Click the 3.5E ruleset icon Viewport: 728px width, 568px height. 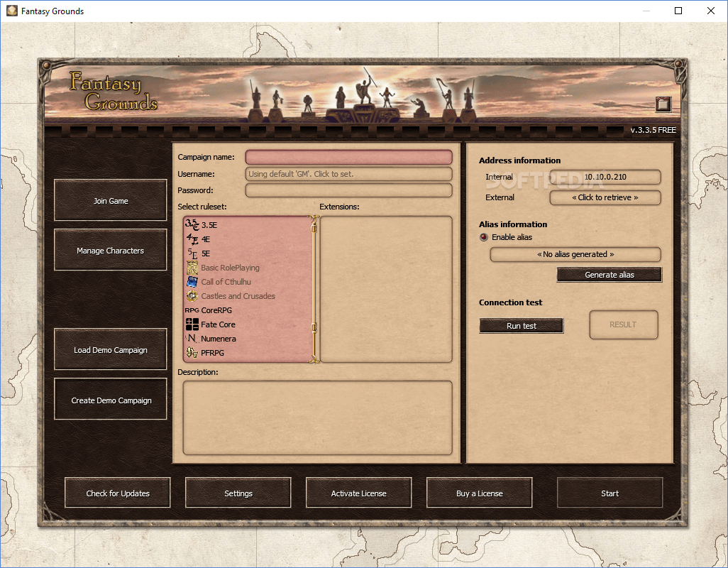pos(192,225)
